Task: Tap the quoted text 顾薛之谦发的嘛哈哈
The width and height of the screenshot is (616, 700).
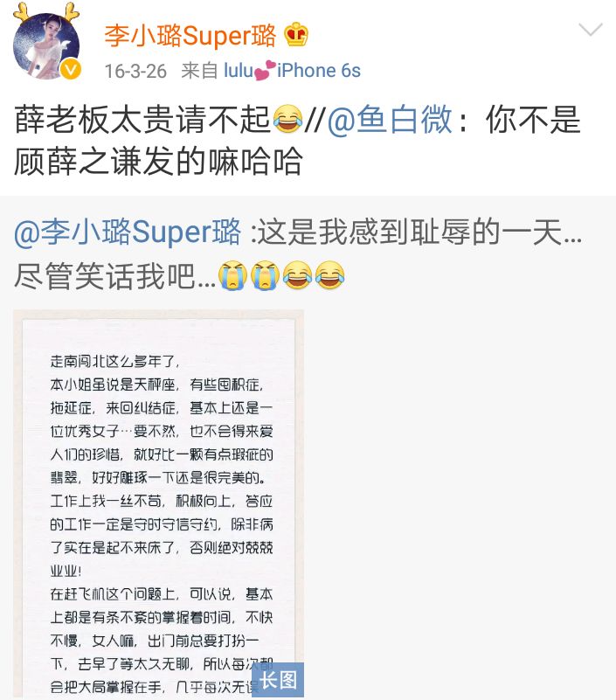Action: (x=158, y=161)
